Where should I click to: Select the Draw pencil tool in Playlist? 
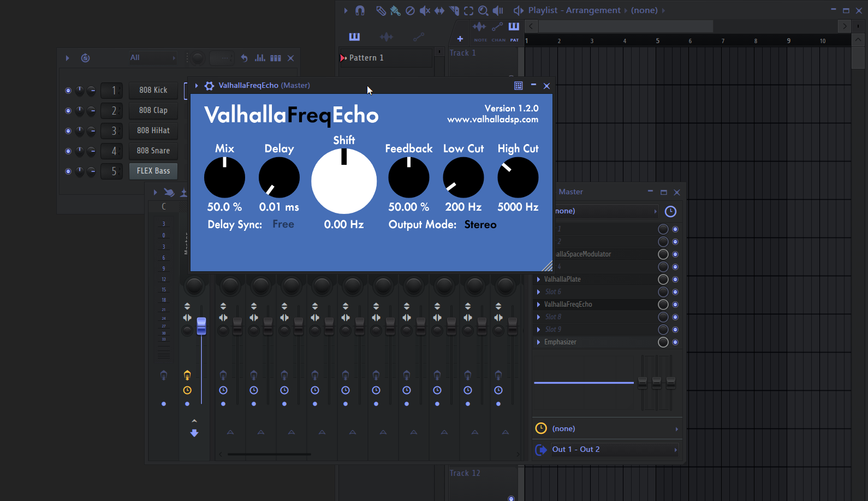(381, 10)
